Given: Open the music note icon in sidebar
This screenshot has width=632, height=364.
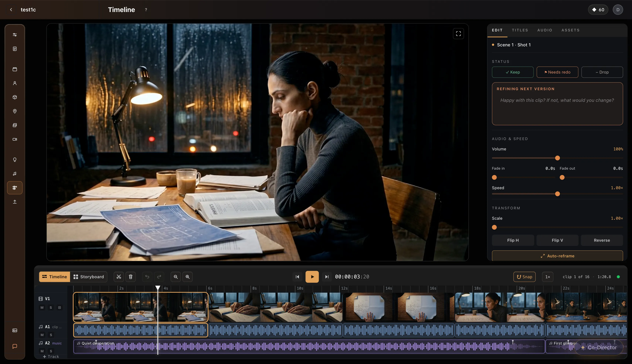Looking at the screenshot, I should 15,174.
